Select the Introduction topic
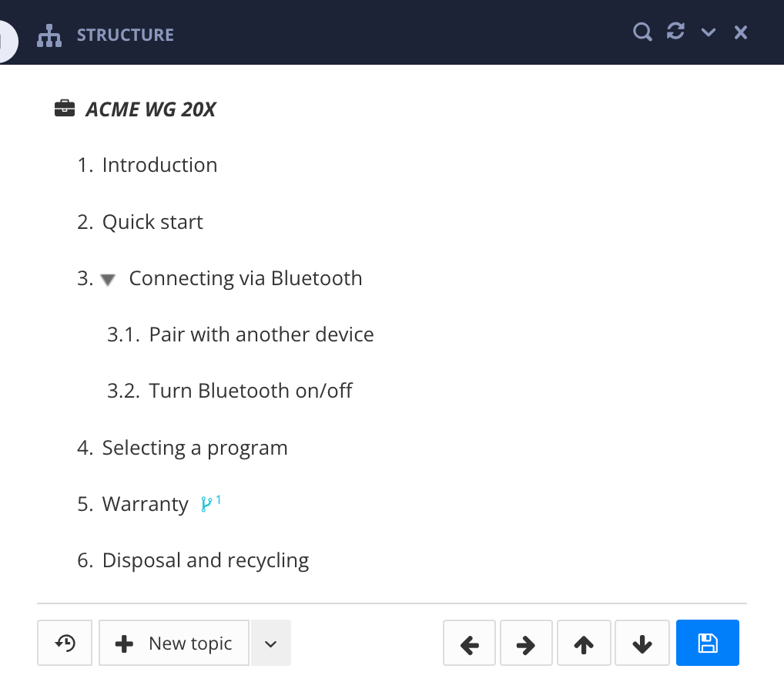 (159, 165)
